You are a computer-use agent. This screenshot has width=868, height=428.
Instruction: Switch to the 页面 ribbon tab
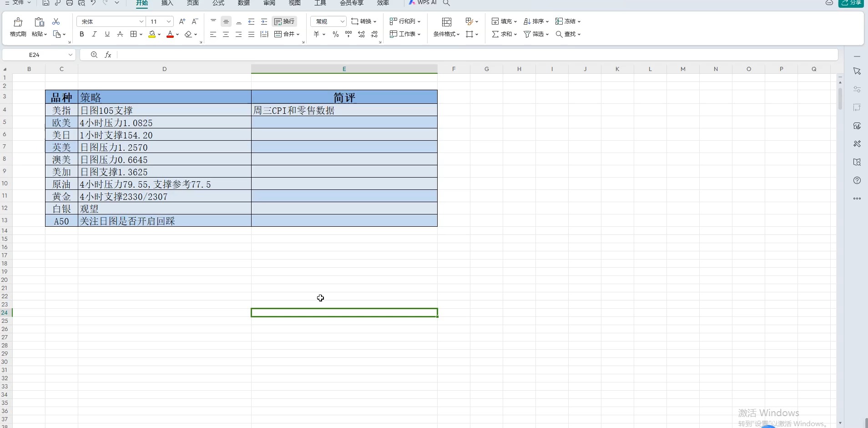coord(193,3)
